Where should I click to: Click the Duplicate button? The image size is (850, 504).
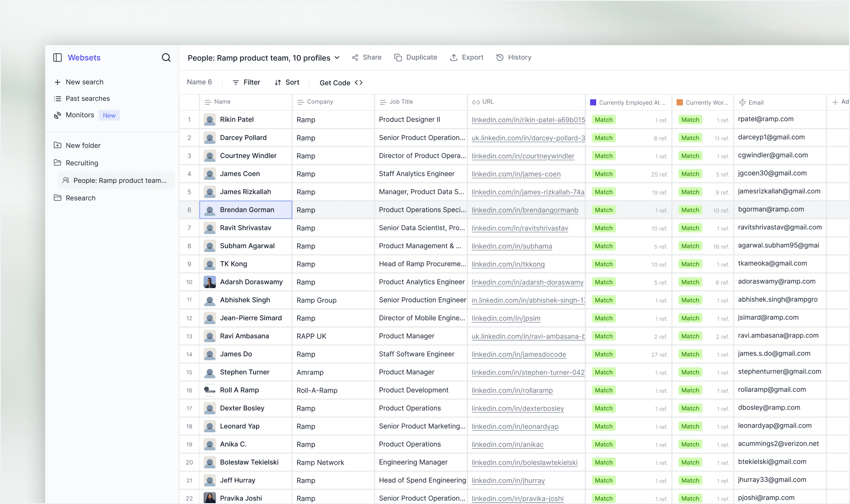click(x=416, y=57)
